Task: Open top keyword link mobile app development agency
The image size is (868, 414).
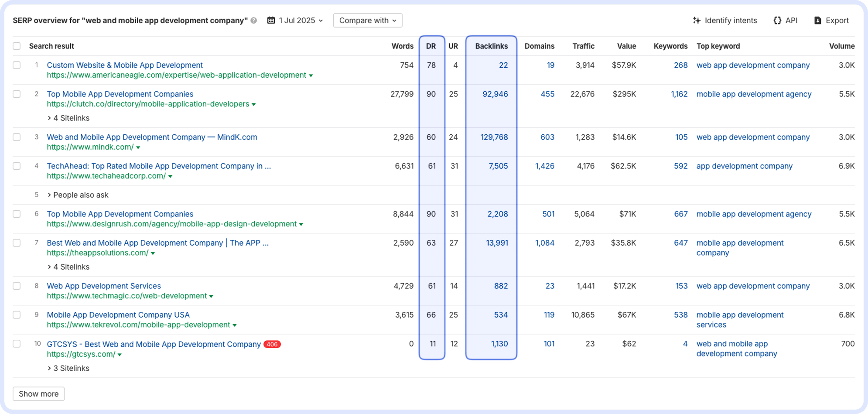Action: coord(754,94)
